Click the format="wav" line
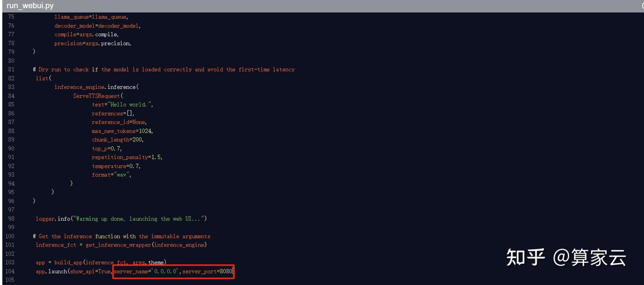 [112, 174]
